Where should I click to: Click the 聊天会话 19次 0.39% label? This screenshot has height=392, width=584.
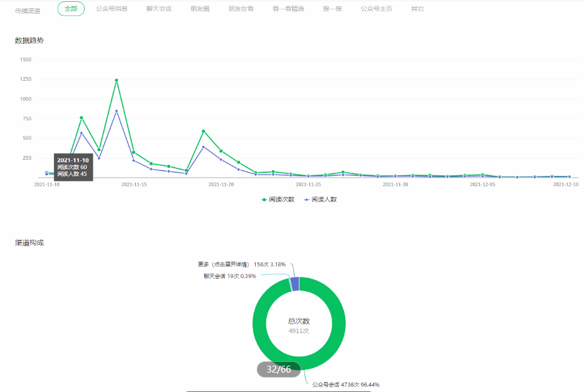(x=230, y=276)
